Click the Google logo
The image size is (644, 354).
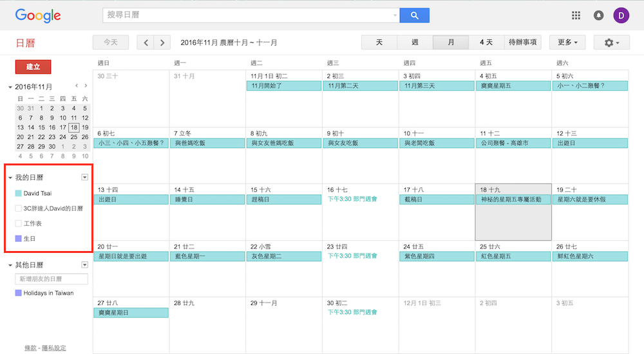click(x=38, y=15)
